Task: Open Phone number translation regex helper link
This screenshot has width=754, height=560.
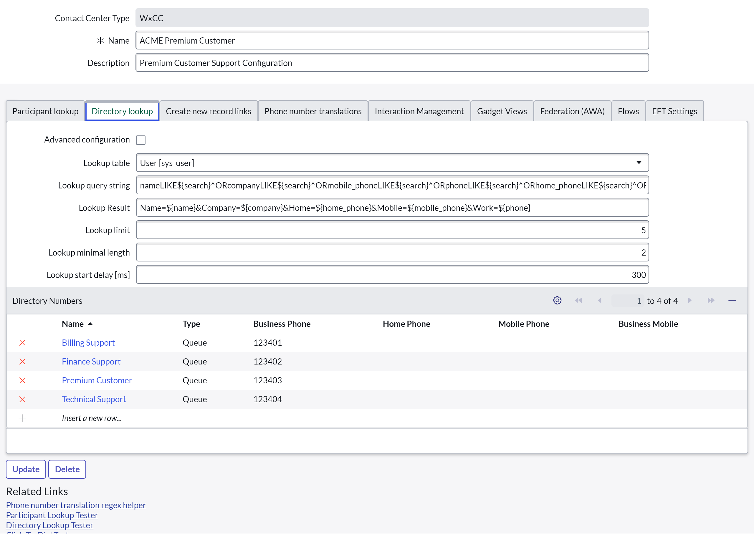Action: coord(76,505)
